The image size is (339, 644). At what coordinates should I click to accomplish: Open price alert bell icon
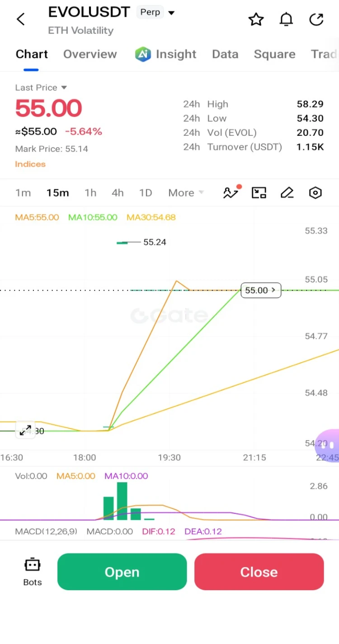[x=286, y=19]
